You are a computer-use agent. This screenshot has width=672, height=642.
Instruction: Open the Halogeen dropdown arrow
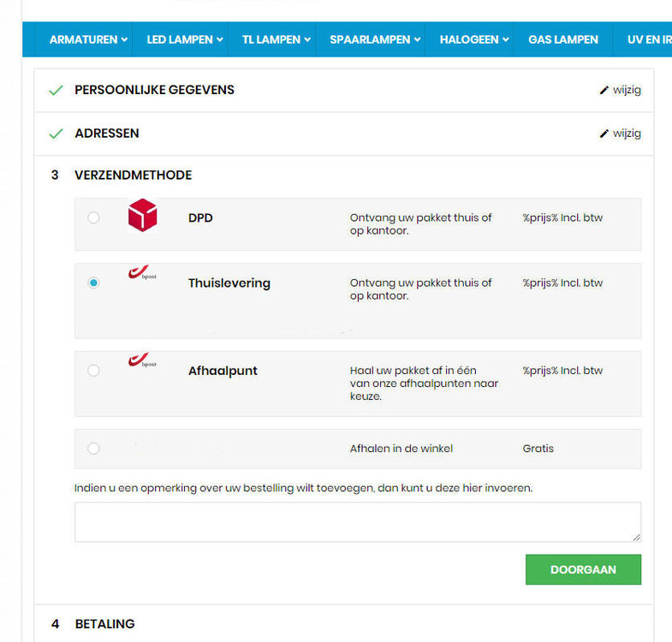[506, 39]
